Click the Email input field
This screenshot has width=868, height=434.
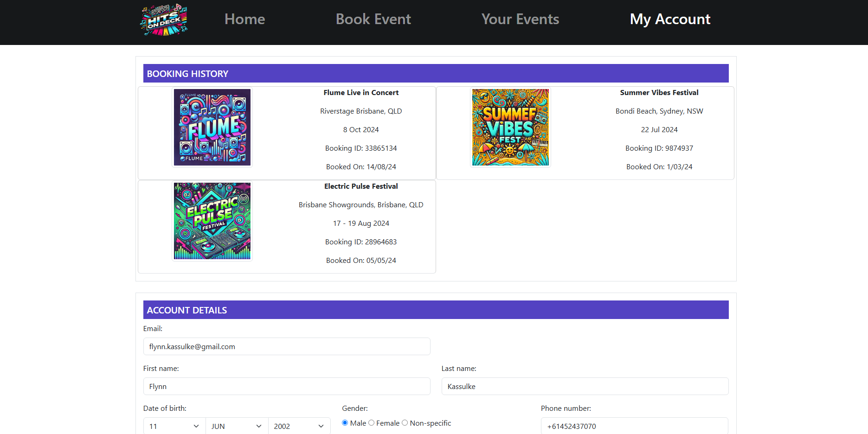pyautogui.click(x=287, y=346)
